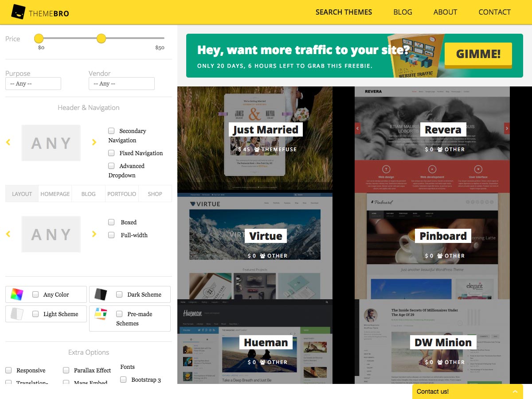The image size is (532, 399).
Task: Click the Header & Navigation ANY preview box
Action: point(51,143)
